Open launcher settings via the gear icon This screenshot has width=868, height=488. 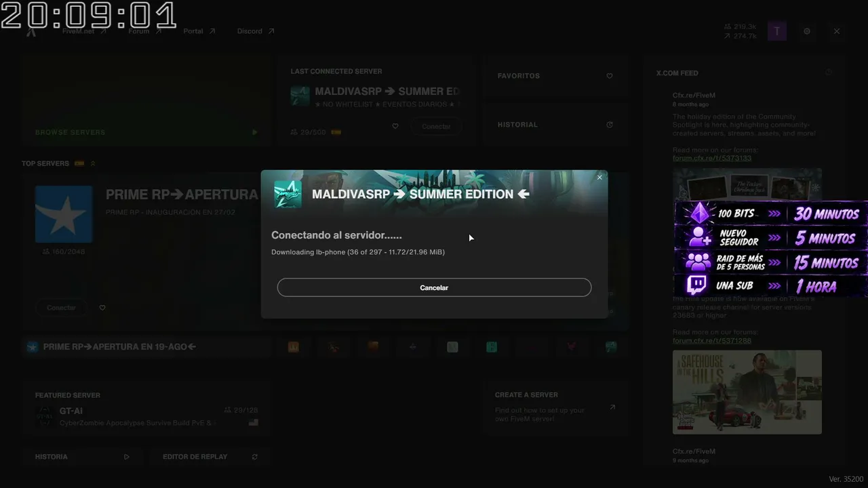pyautogui.click(x=807, y=31)
